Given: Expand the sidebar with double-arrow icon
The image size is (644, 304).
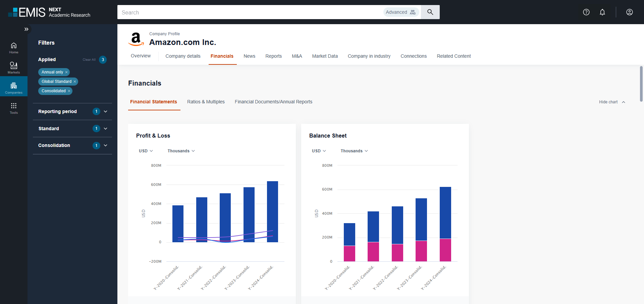Looking at the screenshot, I should pyautogui.click(x=26, y=29).
